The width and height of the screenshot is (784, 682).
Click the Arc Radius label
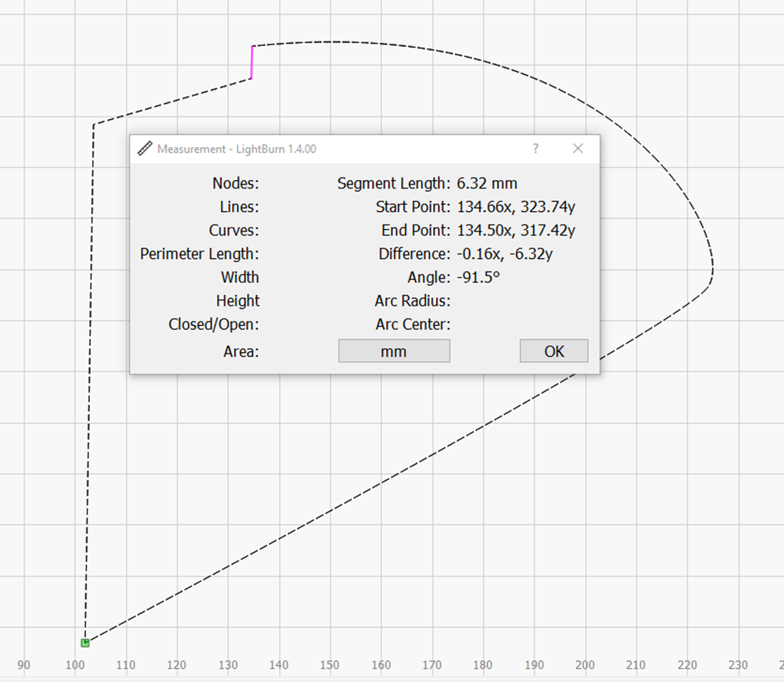point(413,301)
